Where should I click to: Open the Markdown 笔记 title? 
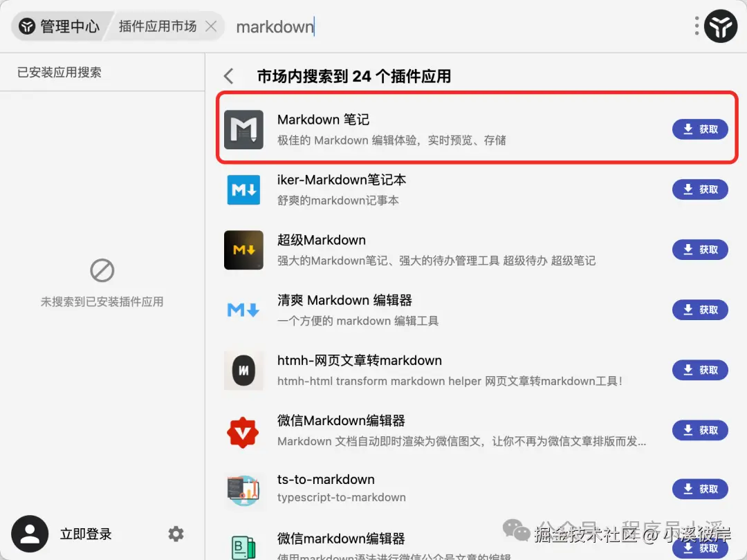(x=323, y=120)
